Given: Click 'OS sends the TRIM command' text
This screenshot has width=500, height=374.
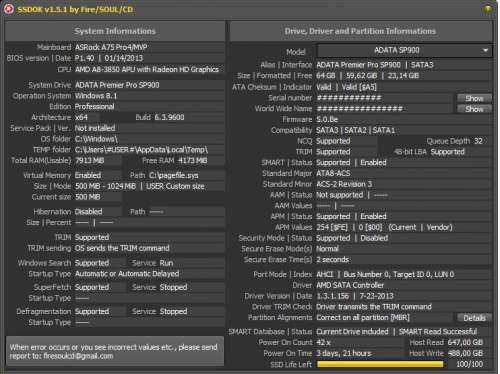Looking at the screenshot, I should pos(122,248).
